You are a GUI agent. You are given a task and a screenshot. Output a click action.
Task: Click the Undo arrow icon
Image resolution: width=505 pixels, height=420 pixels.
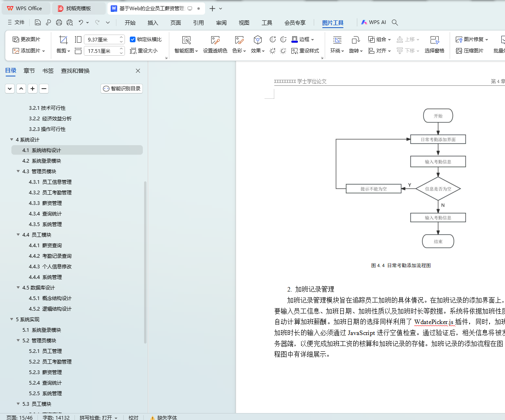coord(81,22)
